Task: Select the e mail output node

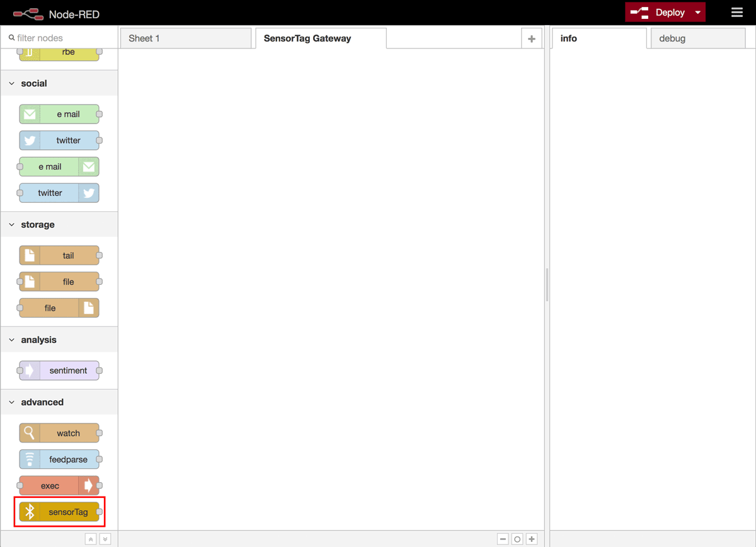Action: pos(59,167)
